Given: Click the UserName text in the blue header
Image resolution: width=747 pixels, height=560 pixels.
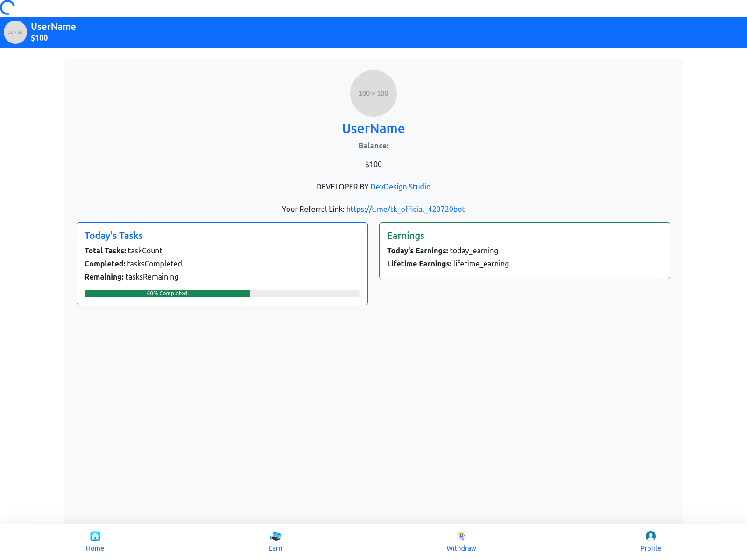Looking at the screenshot, I should pyautogui.click(x=53, y=27).
